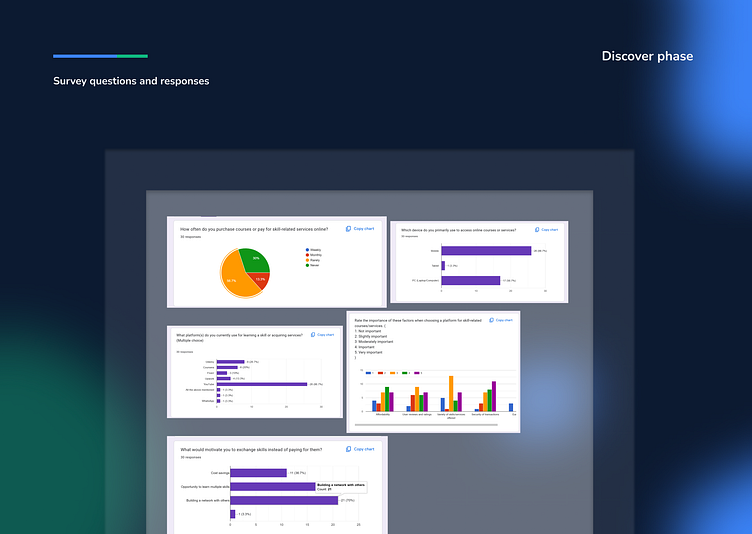Copy the primary device chart
752x534 pixels.
547,230
